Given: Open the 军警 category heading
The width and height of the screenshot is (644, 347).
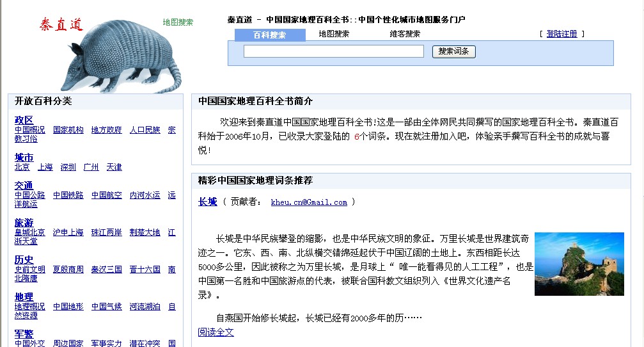Looking at the screenshot, I should click(x=24, y=334).
